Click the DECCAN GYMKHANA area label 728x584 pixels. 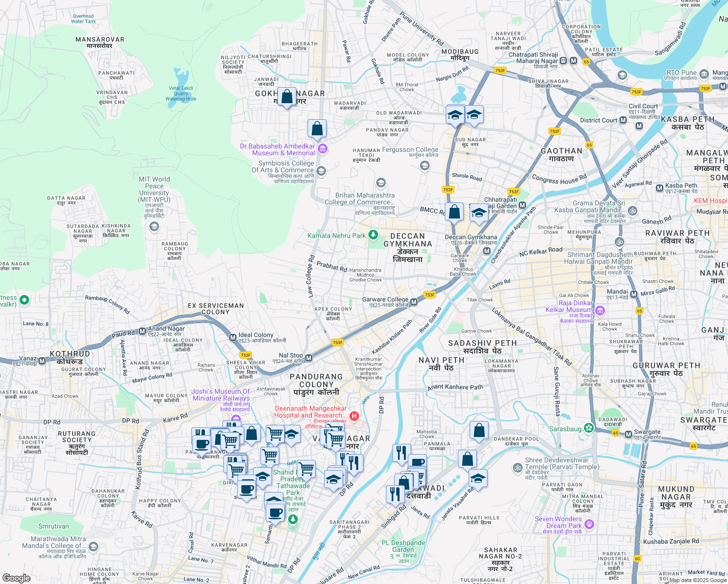tap(408, 240)
